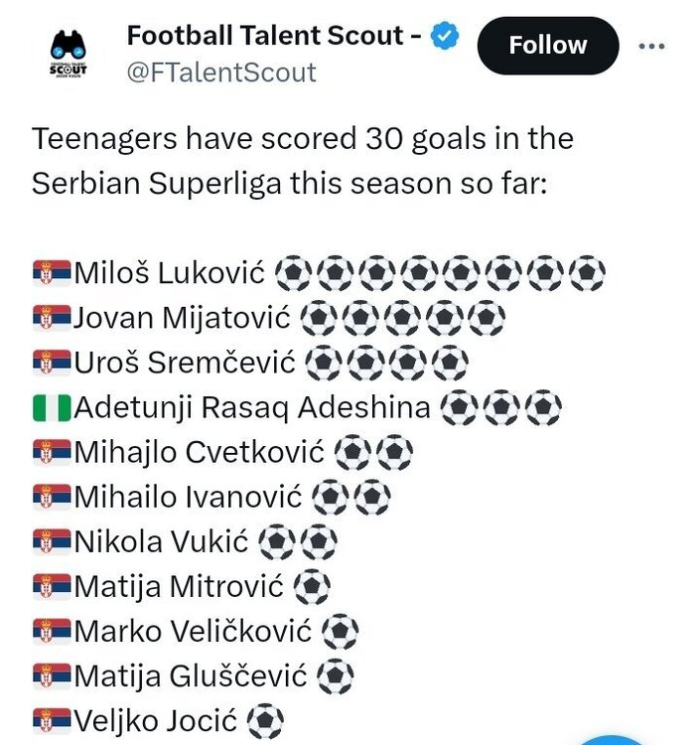
Task: Open the three-dot more options menu
Action: 651,46
